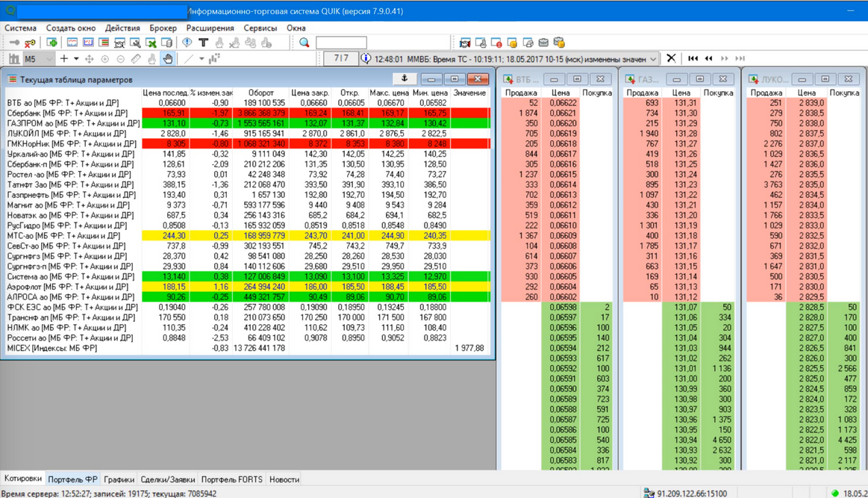Switch to the Портфель ФР tab
Screen dimensions: 868x498
tap(72, 479)
